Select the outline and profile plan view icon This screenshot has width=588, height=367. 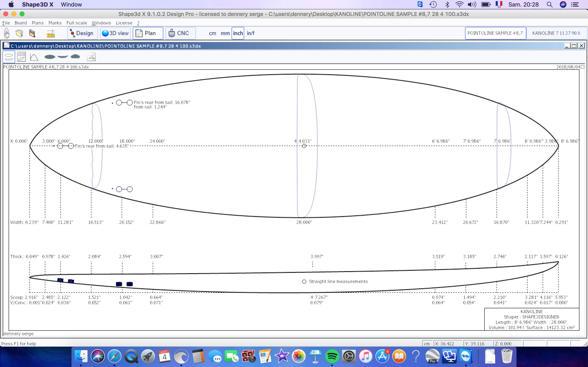point(9,57)
